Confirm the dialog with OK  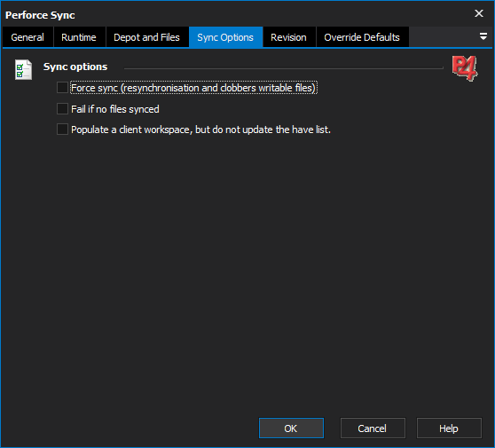[291, 428]
